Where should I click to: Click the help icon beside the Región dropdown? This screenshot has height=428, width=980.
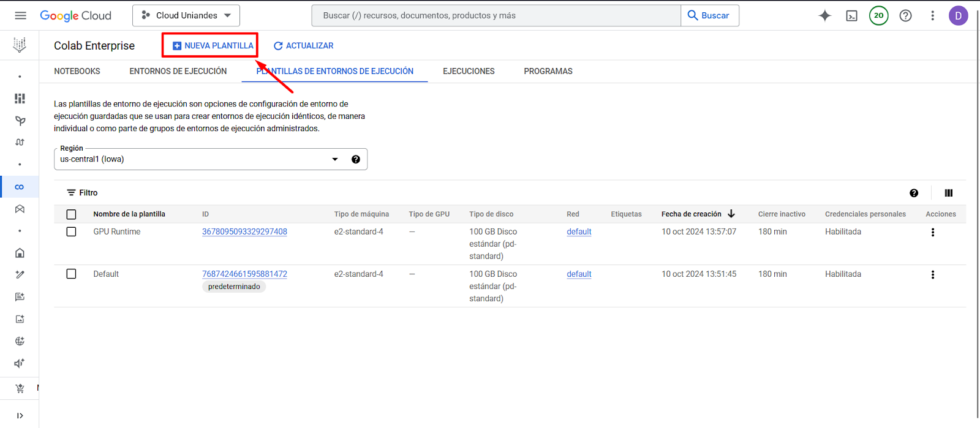click(x=356, y=159)
